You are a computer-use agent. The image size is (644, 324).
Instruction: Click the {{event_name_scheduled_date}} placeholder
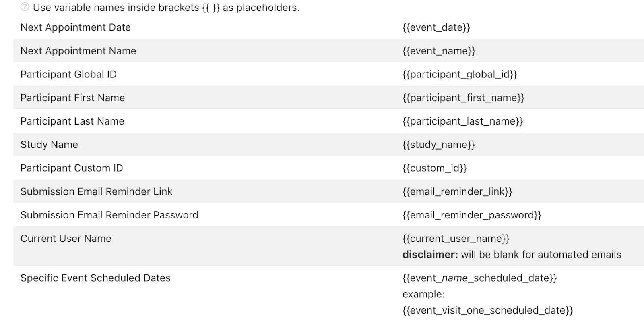pos(479,278)
